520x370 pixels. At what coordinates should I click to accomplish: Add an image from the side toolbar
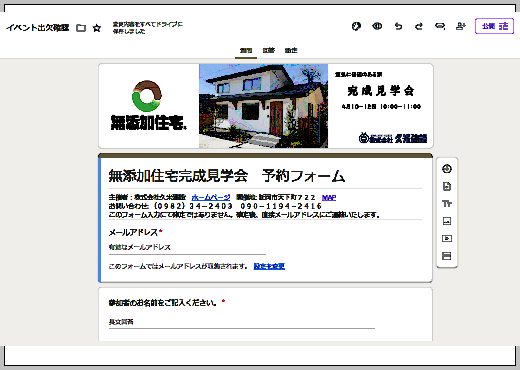[447, 221]
